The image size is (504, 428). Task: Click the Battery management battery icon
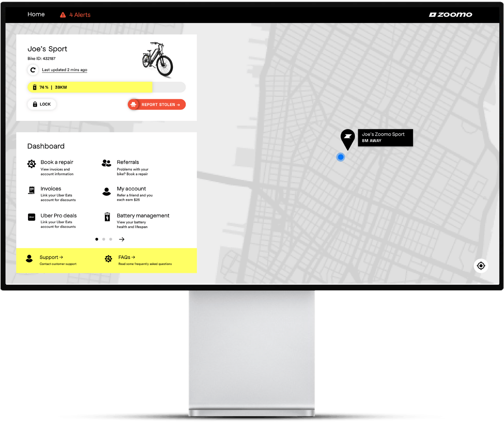coord(107,217)
